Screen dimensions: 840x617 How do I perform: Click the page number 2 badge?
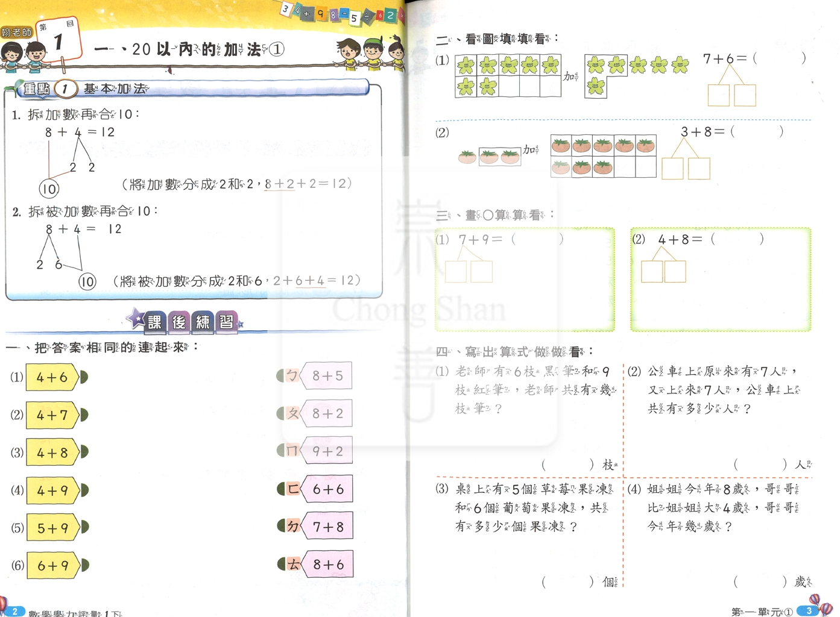coord(15,611)
